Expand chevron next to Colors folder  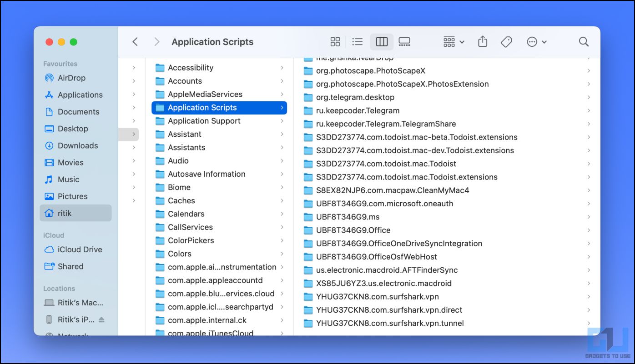point(282,254)
